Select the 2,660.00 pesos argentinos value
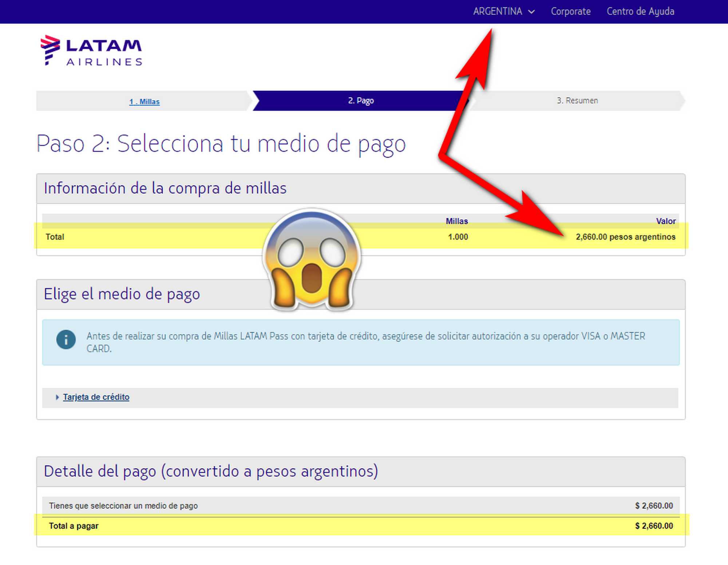Image resolution: width=728 pixels, height=565 pixels. coord(625,237)
